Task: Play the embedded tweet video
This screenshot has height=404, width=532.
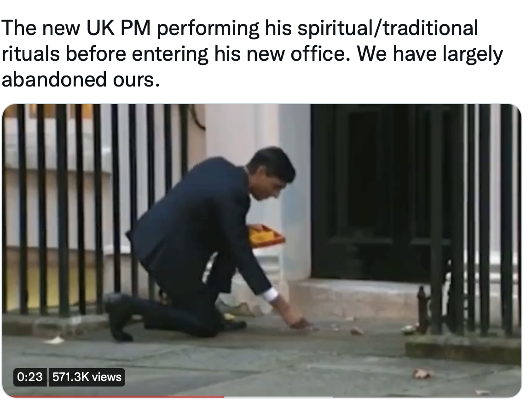Action: (261, 250)
